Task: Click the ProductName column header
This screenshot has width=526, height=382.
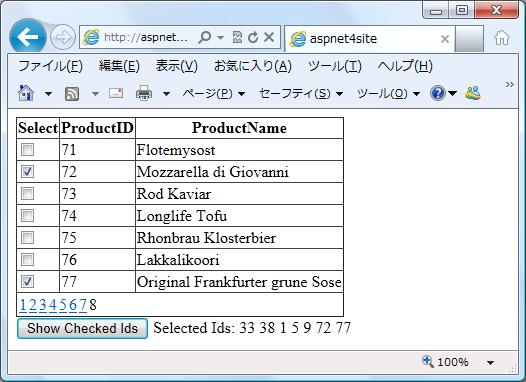Action: click(239, 128)
